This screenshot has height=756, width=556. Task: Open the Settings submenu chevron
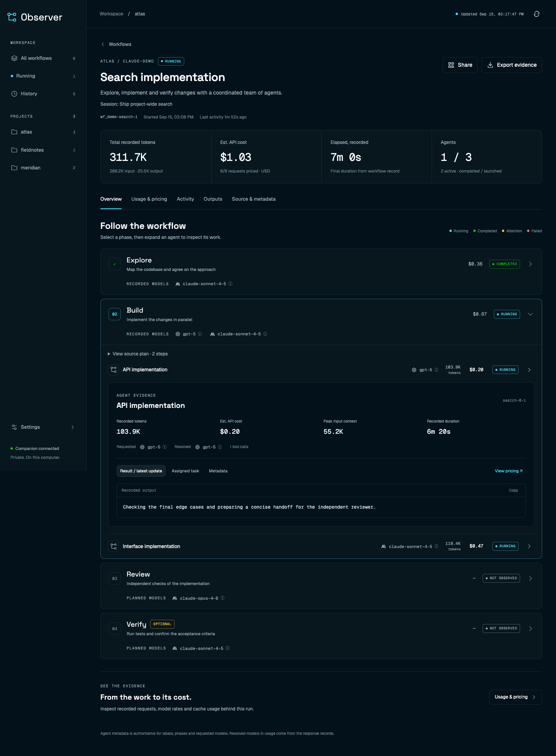(x=73, y=427)
